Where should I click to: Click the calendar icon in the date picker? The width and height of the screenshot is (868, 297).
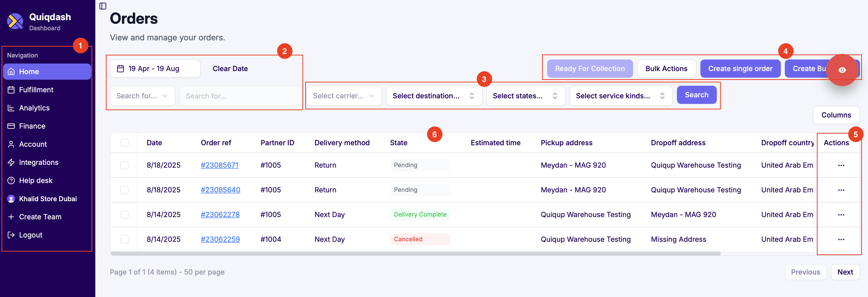point(120,68)
